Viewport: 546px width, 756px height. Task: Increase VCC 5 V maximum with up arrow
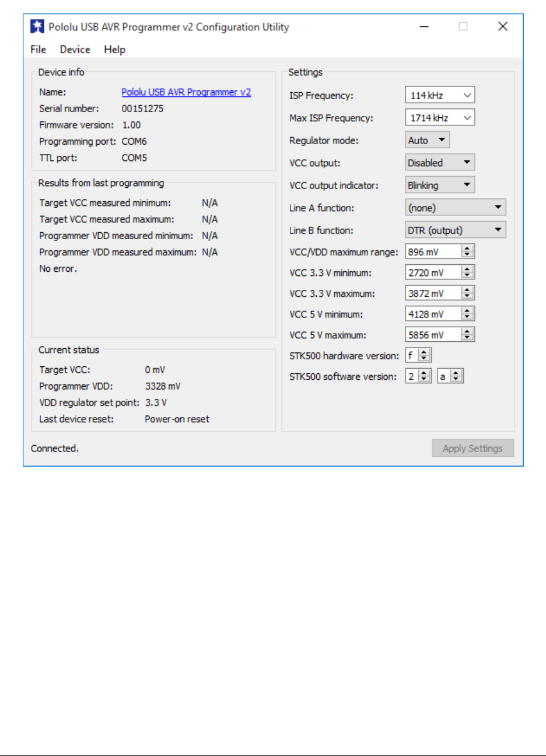pyautogui.click(x=467, y=331)
